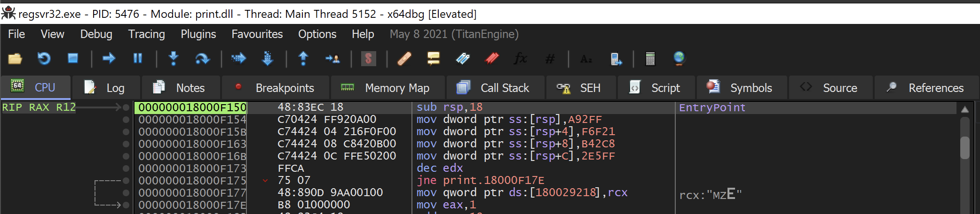Screen dimensions: 980x214
Task: Toggle breakpoint bullet at address 000000018000F150
Action: click(126, 107)
